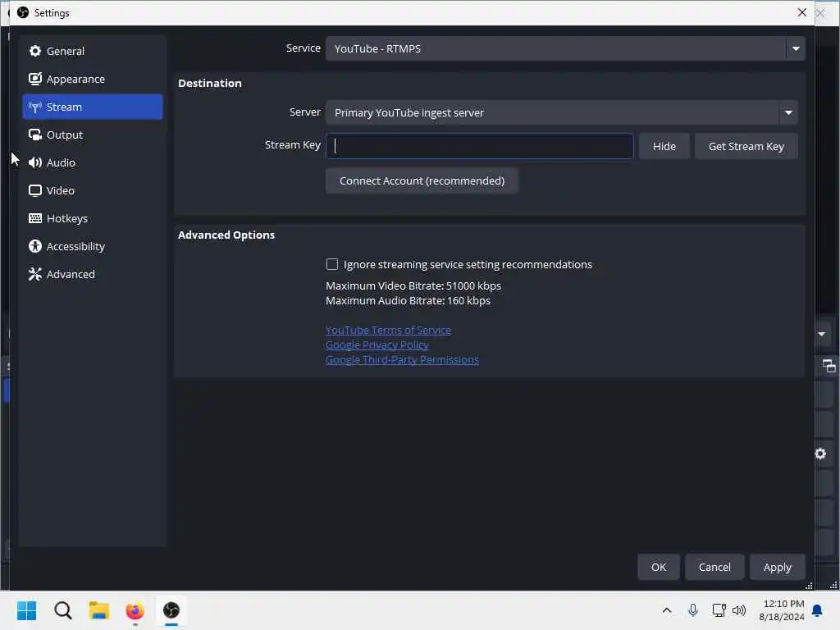Screen dimensions: 840x630
Task: Click the OBS Studio taskbar icon
Action: pyautogui.click(x=171, y=610)
